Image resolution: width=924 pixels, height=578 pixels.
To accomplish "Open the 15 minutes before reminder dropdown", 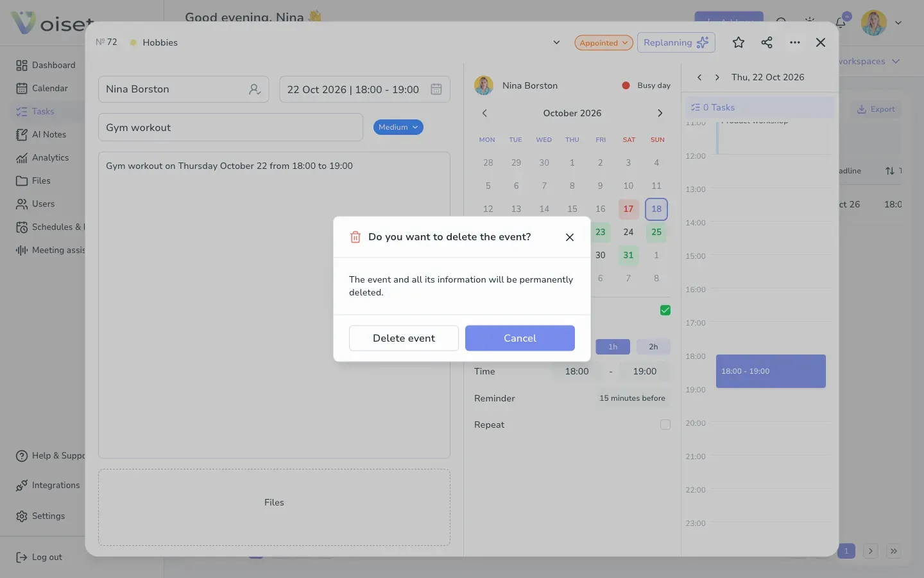I will (632, 398).
